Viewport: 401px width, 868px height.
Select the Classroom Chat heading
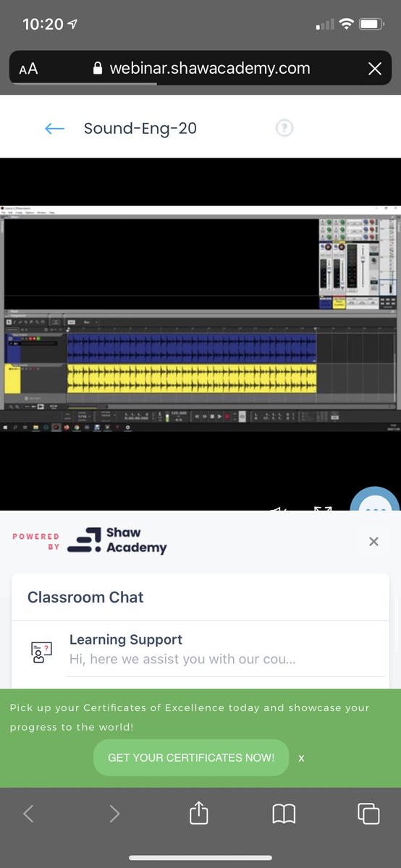tap(85, 597)
